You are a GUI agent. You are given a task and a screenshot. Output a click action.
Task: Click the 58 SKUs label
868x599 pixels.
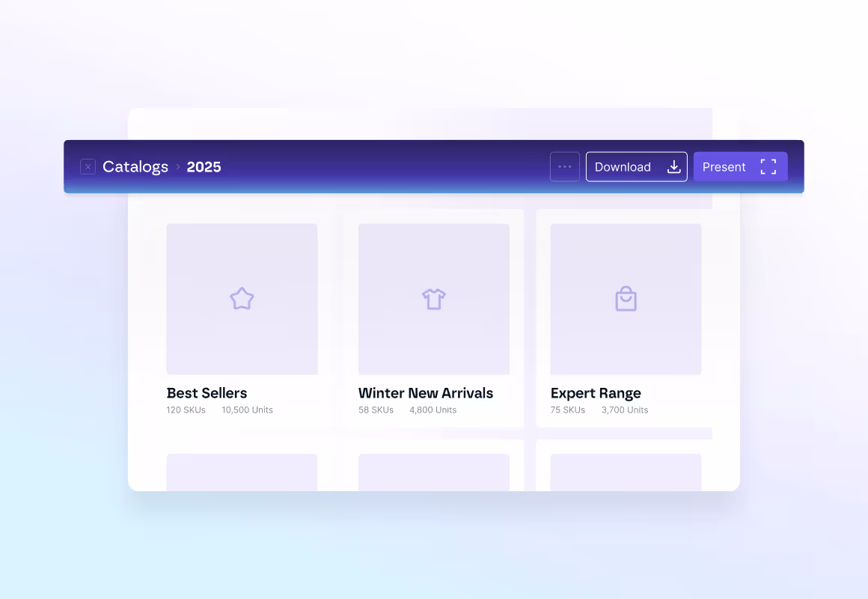click(x=376, y=410)
